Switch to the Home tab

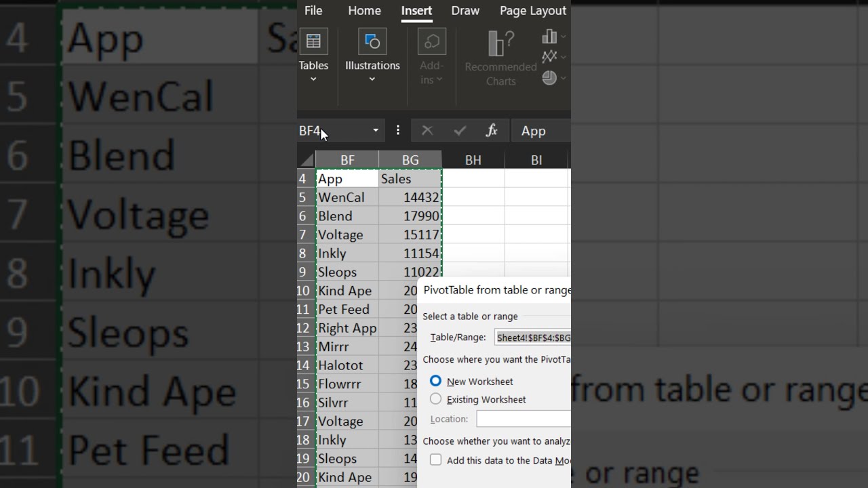364,11
